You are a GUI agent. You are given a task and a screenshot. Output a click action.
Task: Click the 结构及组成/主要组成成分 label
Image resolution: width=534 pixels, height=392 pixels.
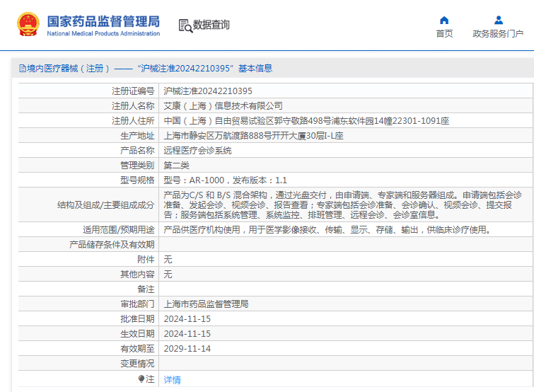point(106,205)
